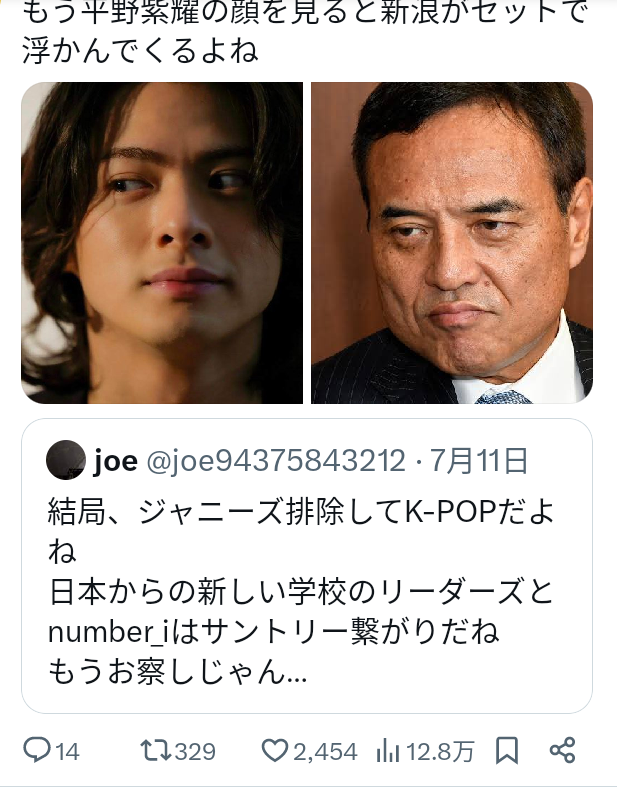Open the share icon menu
617x794 pixels.
pos(562,750)
